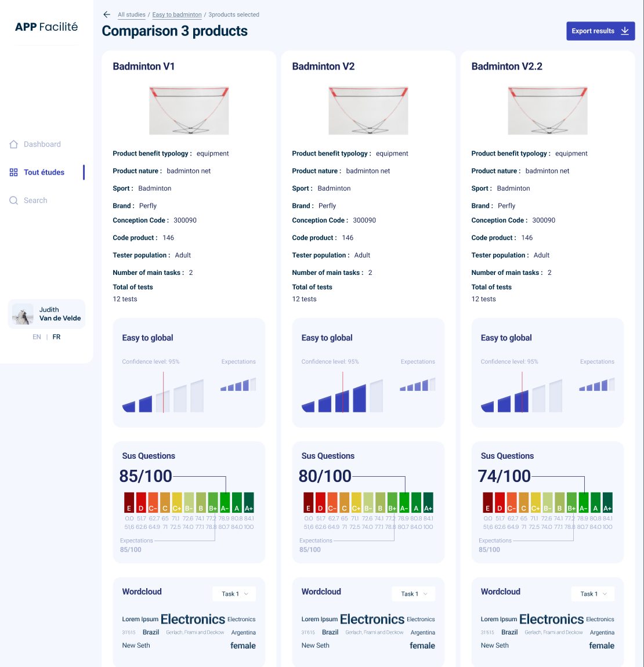The width and height of the screenshot is (644, 667).
Task: Click yellow C+ swatch in Badminton V2.2 scale
Action: point(536,502)
